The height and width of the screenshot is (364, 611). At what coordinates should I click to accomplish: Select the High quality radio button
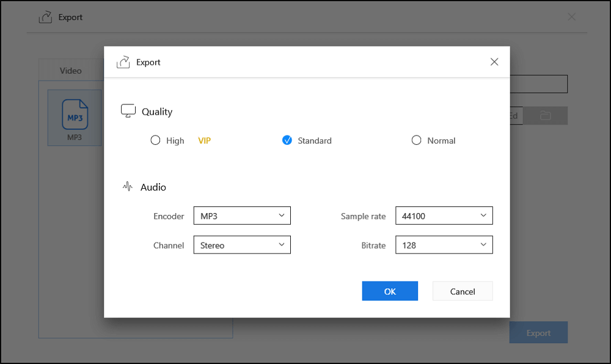coord(156,140)
